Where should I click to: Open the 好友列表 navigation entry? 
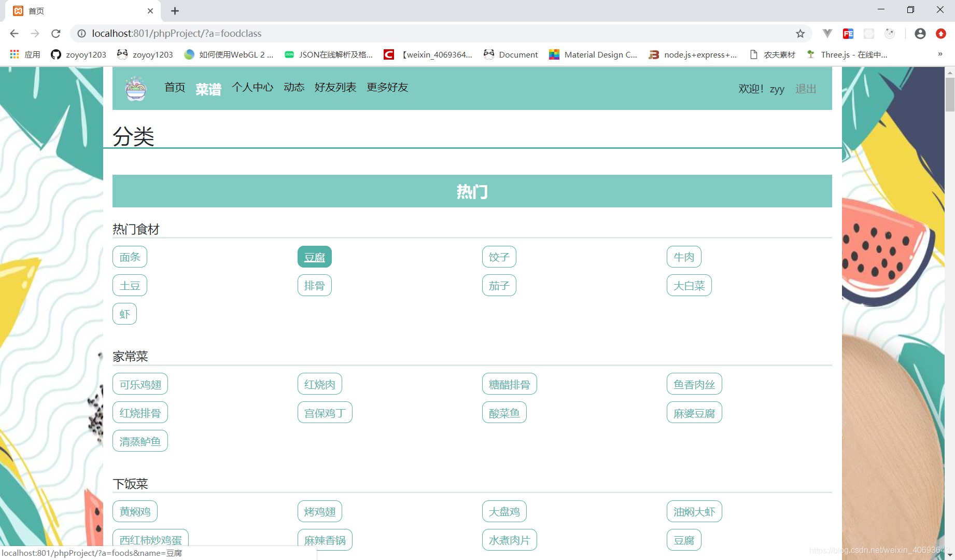335,87
